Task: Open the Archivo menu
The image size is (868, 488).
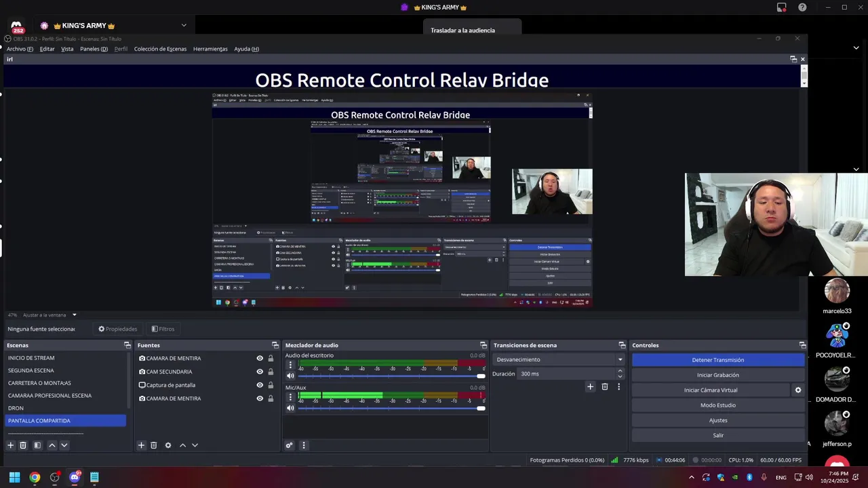Action: point(20,49)
